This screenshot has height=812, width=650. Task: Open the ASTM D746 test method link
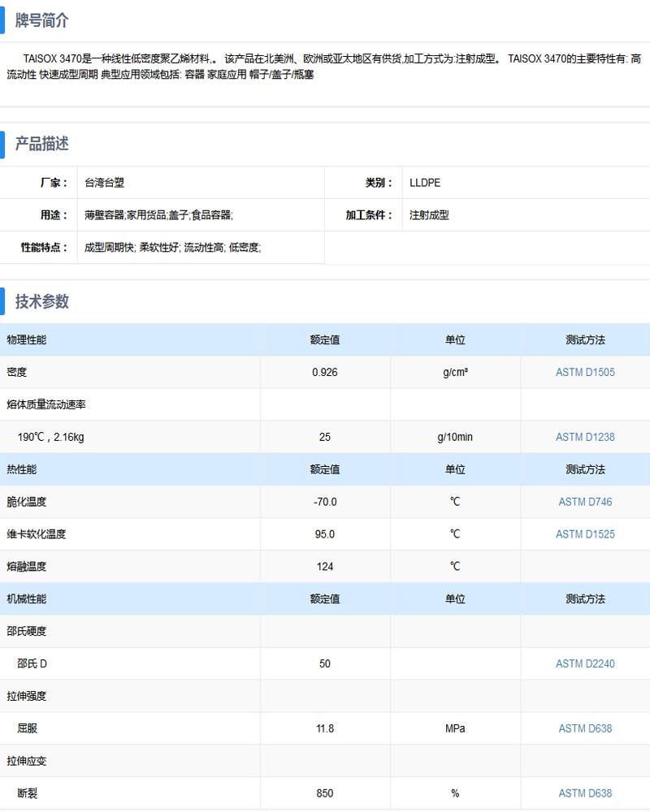point(585,501)
